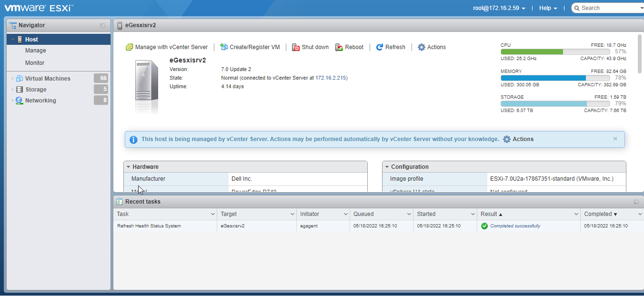Open the Started column dropdown arrow

473,215
